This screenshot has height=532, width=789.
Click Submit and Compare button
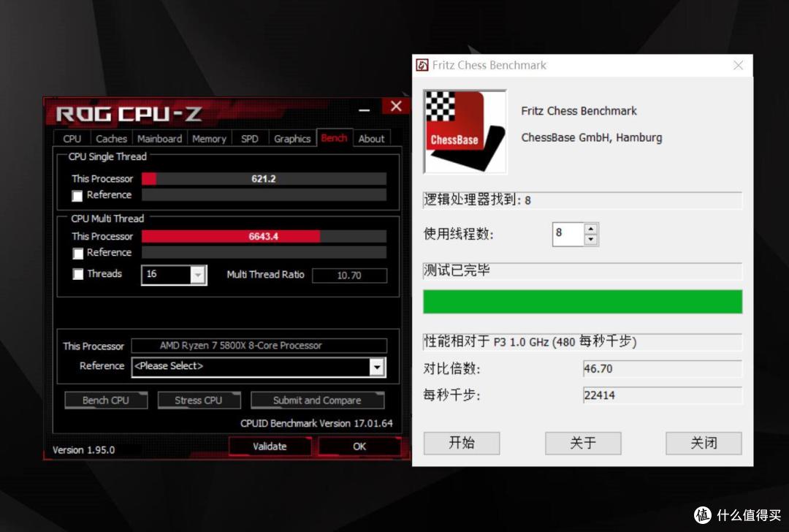(317, 400)
